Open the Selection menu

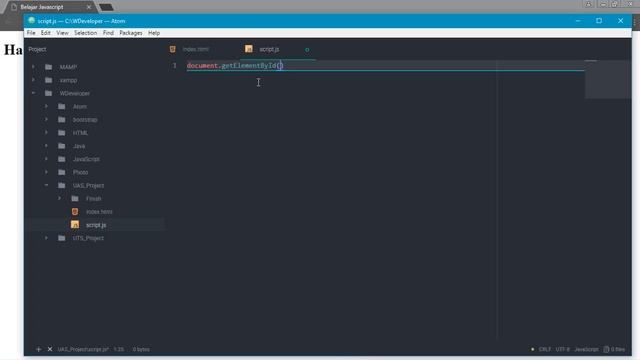[x=85, y=33]
